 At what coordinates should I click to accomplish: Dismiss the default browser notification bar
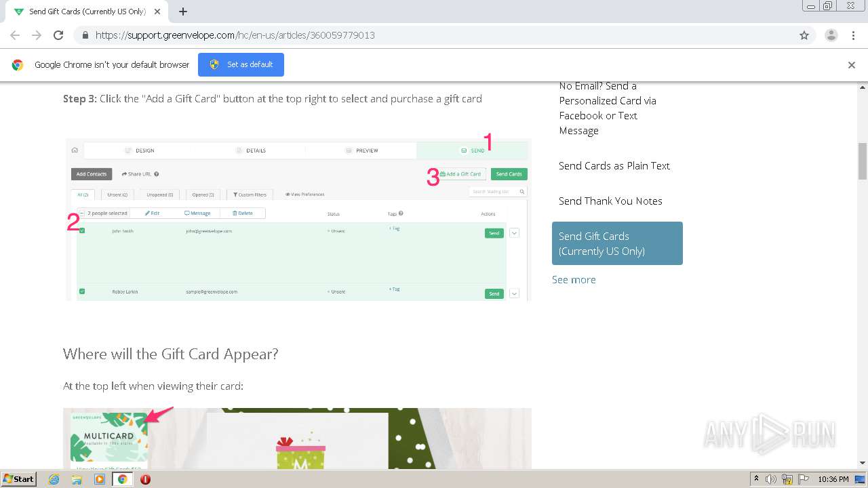pos(852,65)
